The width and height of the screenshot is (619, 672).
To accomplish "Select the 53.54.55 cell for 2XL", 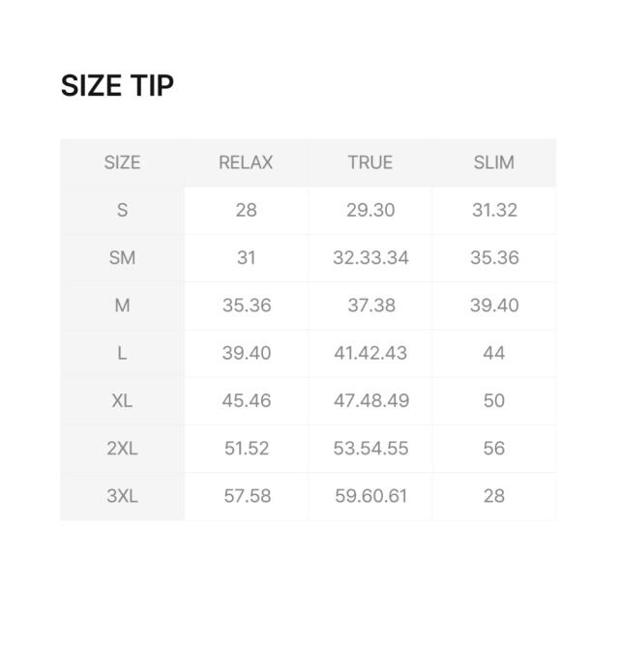I will point(370,449).
